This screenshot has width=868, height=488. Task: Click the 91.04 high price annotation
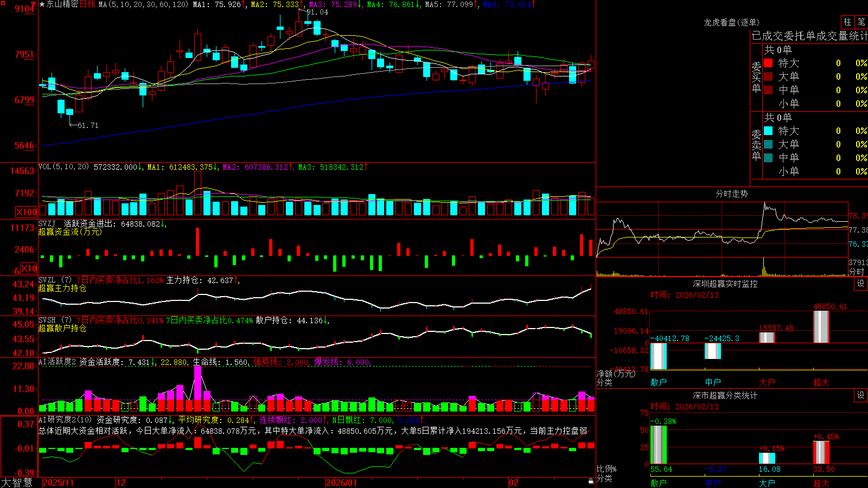317,12
